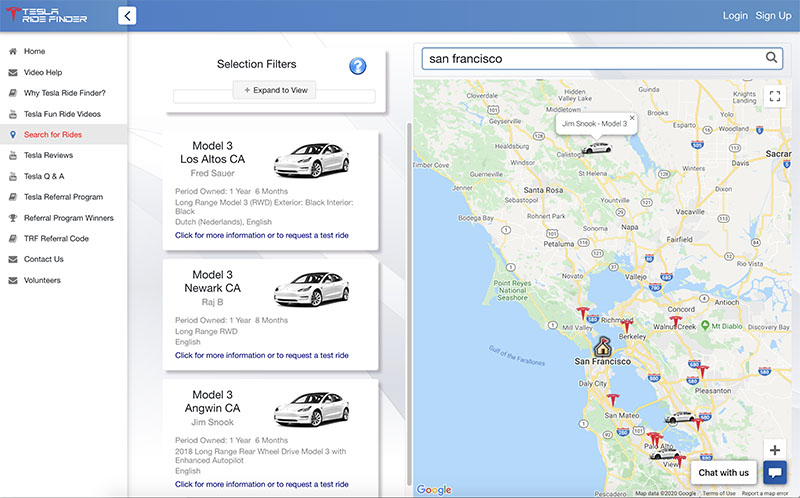Click the Tesla Ride Finder logo

pos(46,15)
